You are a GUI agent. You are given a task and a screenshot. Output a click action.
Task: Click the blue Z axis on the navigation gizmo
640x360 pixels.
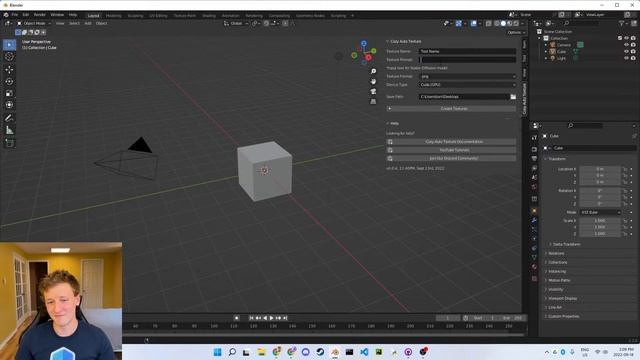pos(364,43)
